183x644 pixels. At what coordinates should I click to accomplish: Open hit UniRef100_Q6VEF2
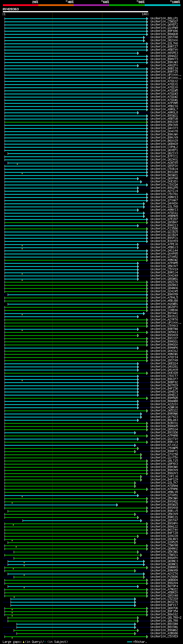(x=164, y=25)
